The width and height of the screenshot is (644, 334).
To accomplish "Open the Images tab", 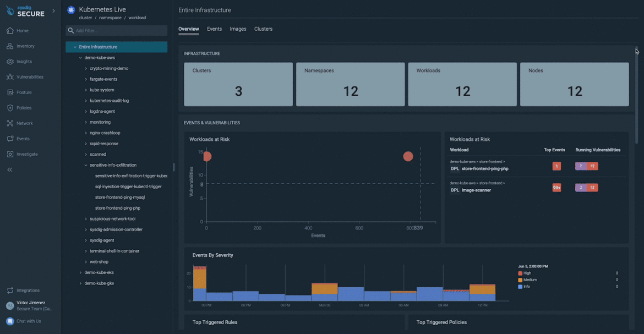I will pos(238,29).
